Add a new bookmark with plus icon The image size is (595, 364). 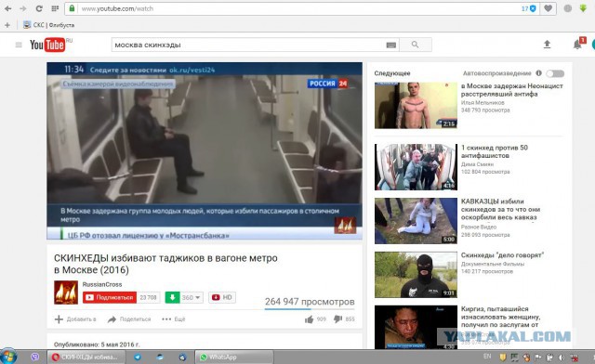coord(7,25)
